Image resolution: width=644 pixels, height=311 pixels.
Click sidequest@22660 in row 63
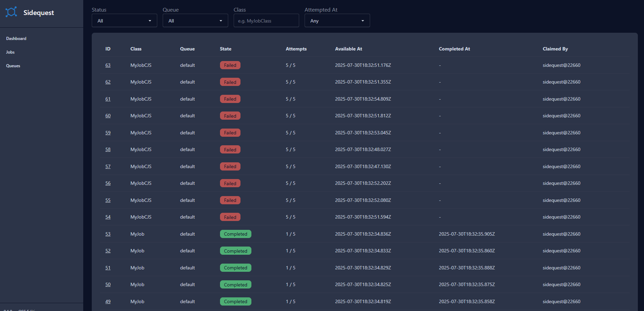[x=561, y=65]
